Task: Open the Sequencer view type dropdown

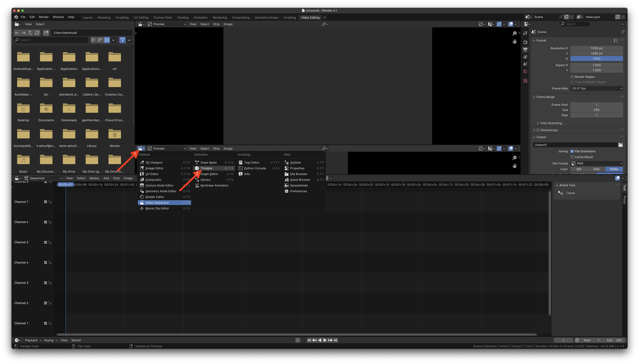Action: click(x=43, y=178)
